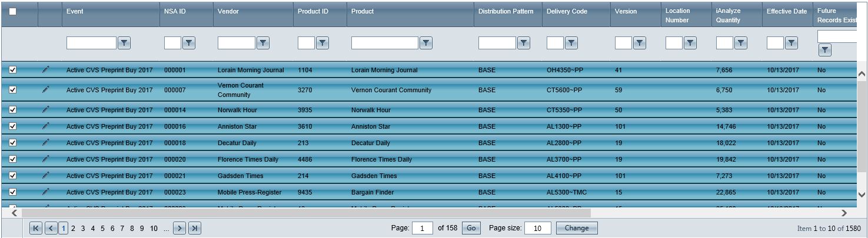Click the Change page size button
The height and width of the screenshot is (238, 868).
pyautogui.click(x=577, y=228)
